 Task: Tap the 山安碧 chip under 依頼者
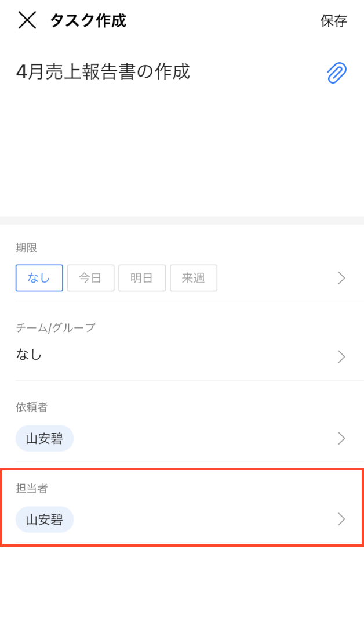pyautogui.click(x=45, y=438)
